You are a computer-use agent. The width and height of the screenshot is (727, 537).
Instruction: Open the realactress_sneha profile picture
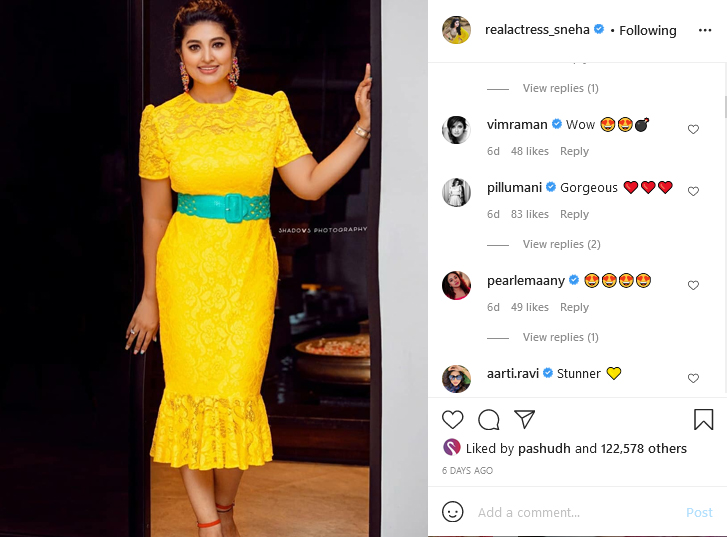point(456,30)
